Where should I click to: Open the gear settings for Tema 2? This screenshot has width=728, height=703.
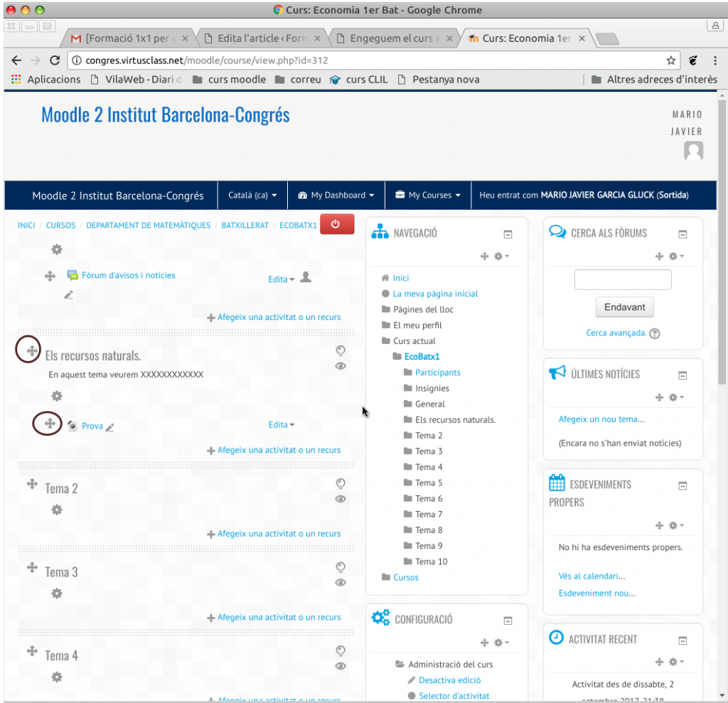click(x=57, y=510)
